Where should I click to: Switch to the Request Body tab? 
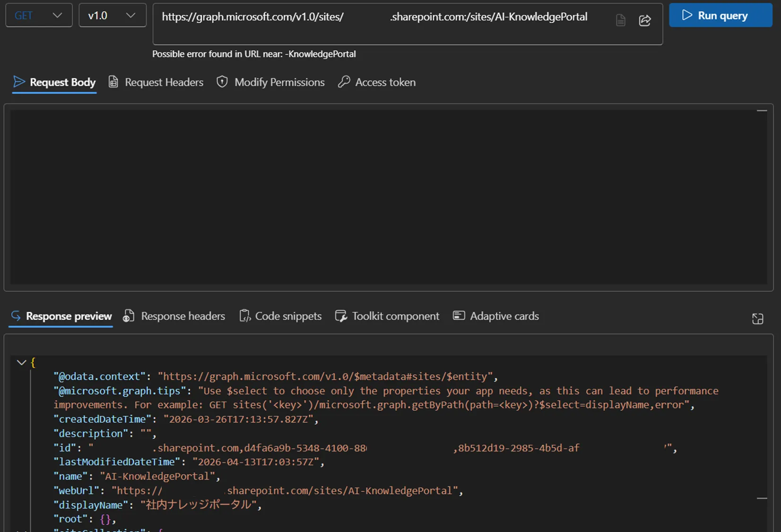point(54,82)
